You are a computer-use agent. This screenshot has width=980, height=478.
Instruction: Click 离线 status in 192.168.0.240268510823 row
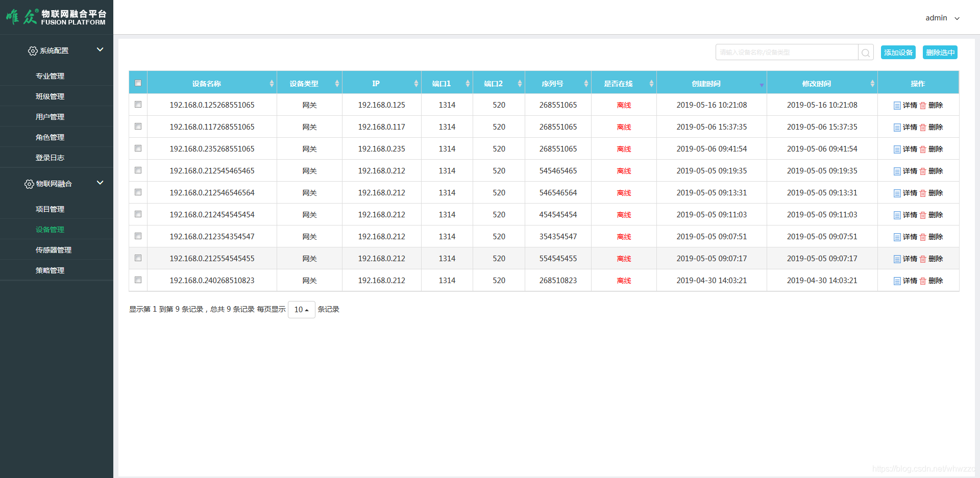(624, 281)
